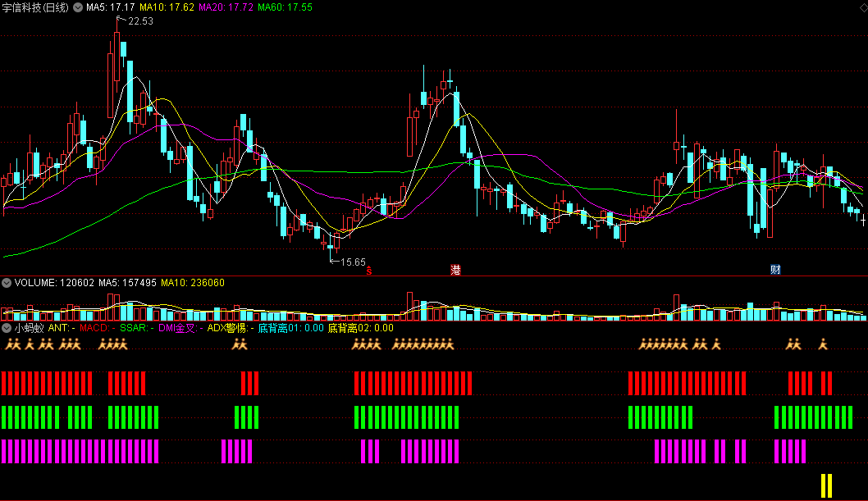868x501 pixels.
Task: Expand the 宇信科技 main chart indicator dropdown
Action: coord(78,7)
